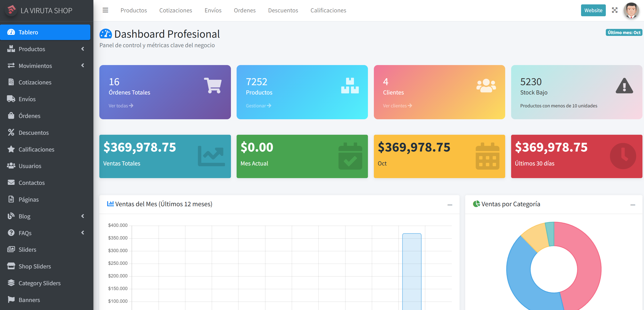Follow the Ver todas link on Órdenes card
644x310 pixels.
click(x=120, y=106)
